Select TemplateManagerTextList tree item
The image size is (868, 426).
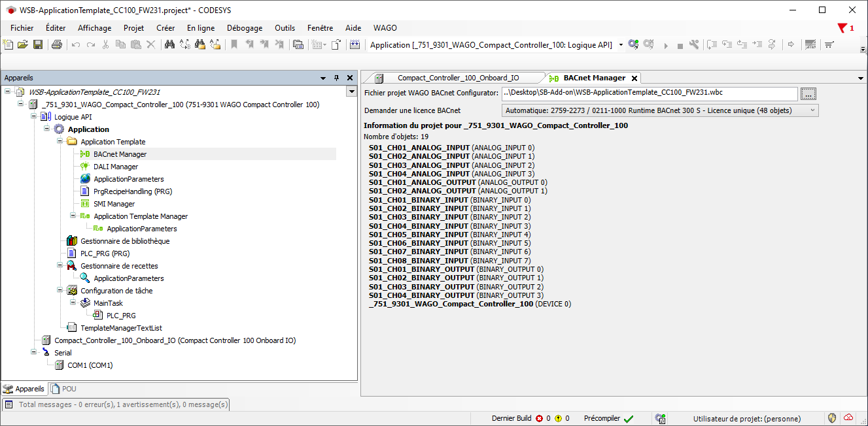(x=121, y=328)
